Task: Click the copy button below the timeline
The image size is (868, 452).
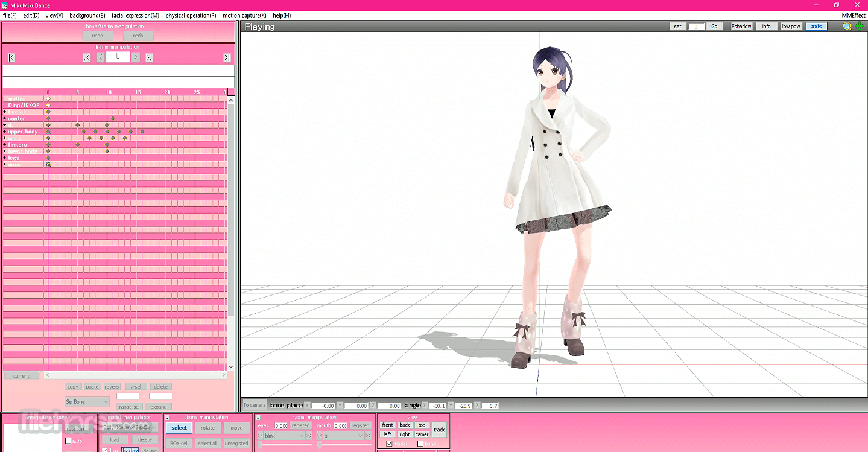Action: click(73, 387)
